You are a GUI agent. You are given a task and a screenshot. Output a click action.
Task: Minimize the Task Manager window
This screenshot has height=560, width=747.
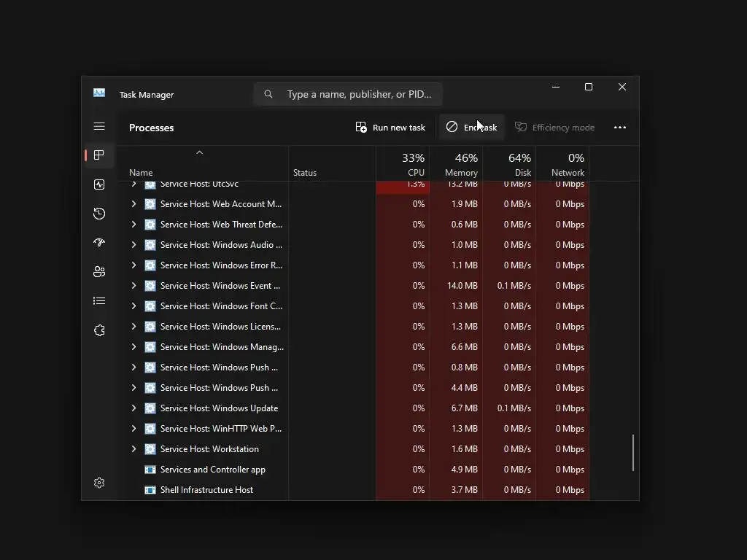click(555, 87)
